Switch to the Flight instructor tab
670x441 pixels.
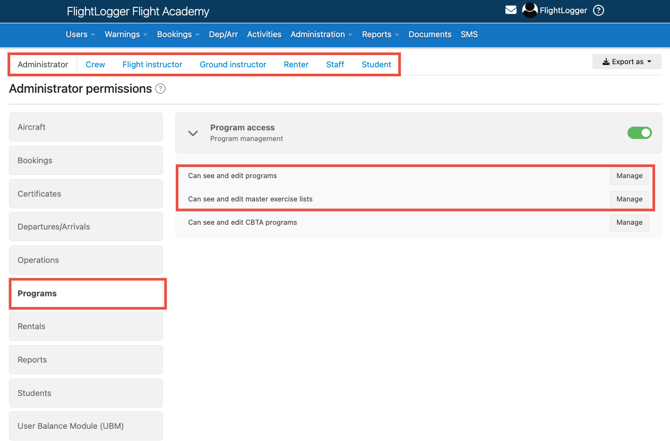152,64
